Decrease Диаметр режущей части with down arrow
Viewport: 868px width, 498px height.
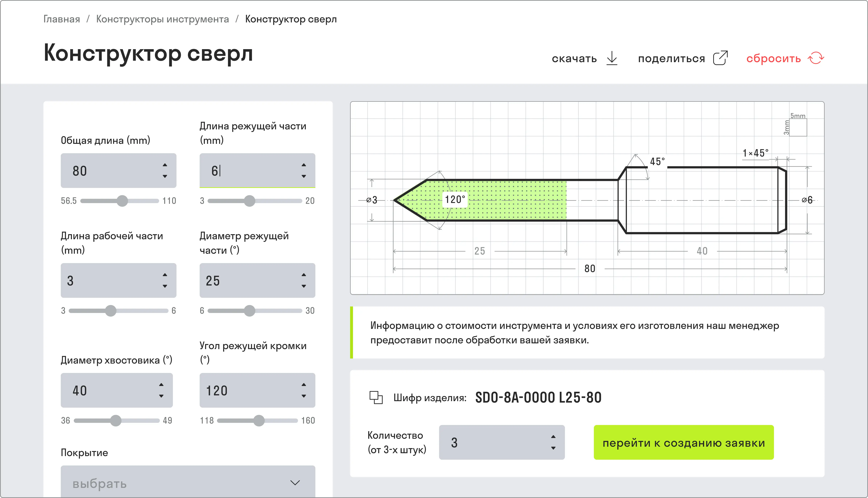coord(304,286)
